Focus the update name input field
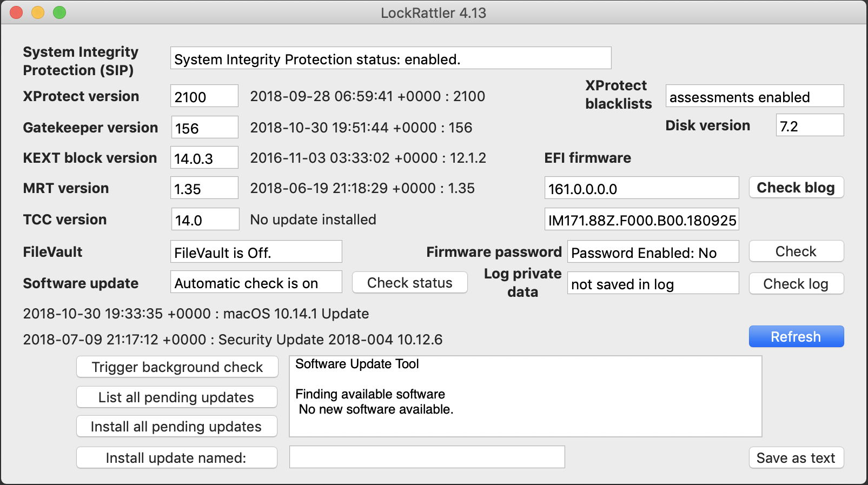Image resolution: width=868 pixels, height=485 pixels. pos(427,457)
